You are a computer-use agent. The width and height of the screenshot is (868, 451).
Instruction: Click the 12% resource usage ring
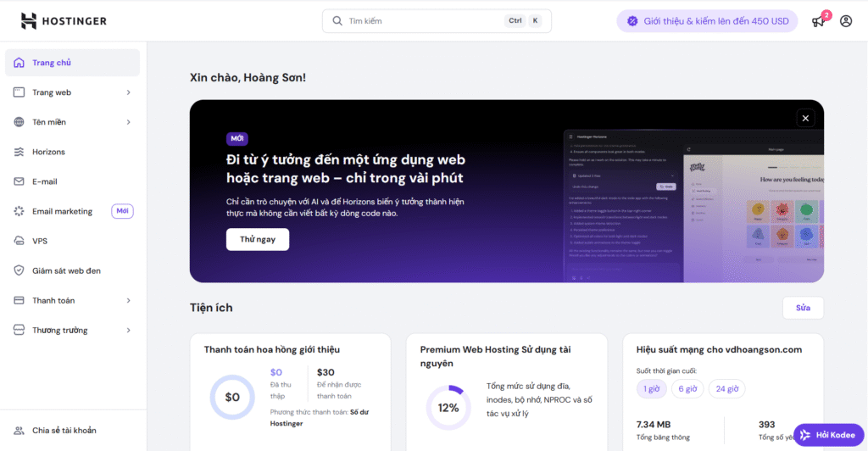tap(448, 407)
